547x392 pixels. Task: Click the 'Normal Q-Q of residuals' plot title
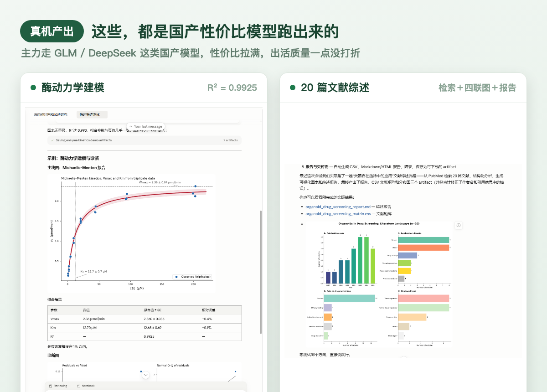pyautogui.click(x=173, y=365)
